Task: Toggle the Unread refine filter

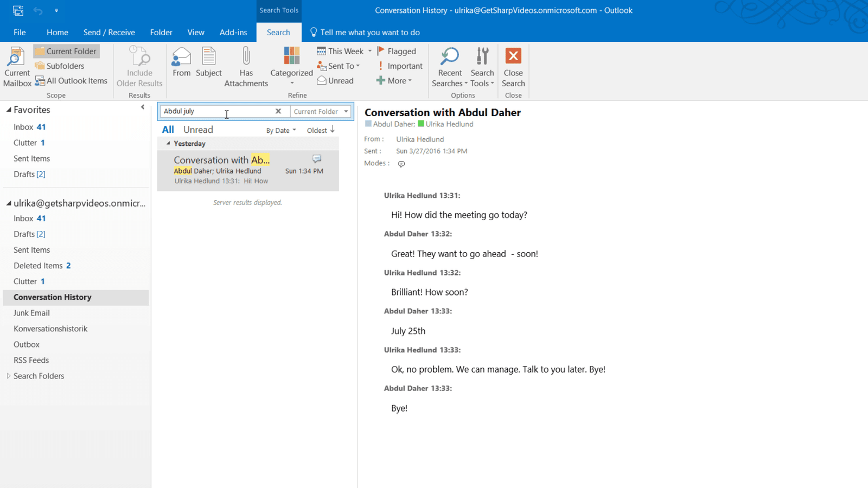Action: pos(335,81)
